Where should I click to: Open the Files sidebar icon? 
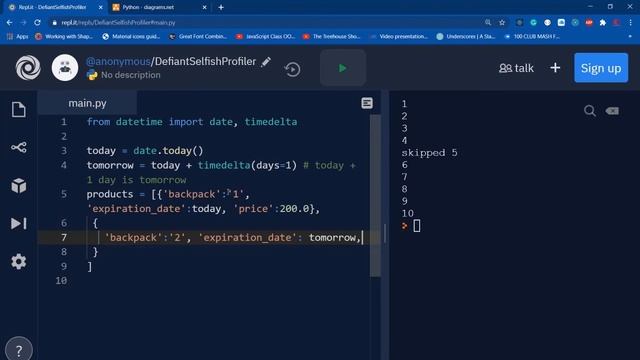coord(19,109)
